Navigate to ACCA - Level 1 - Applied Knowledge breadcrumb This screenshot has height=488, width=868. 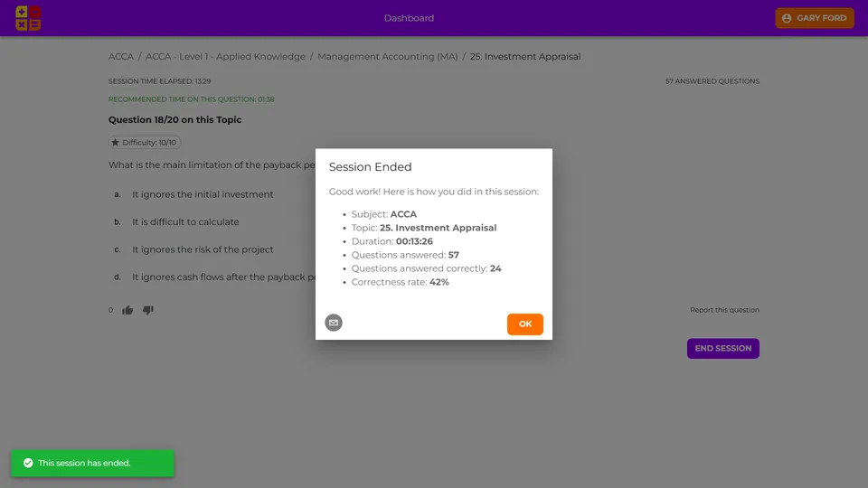[225, 57]
